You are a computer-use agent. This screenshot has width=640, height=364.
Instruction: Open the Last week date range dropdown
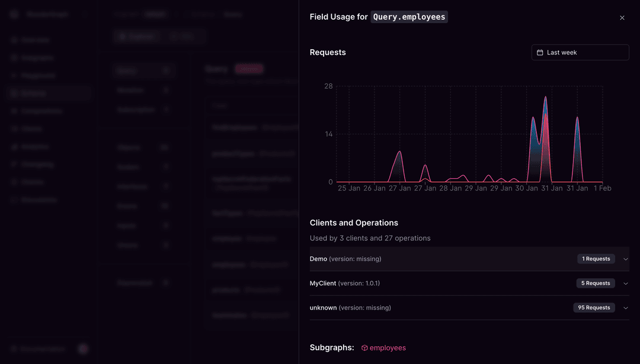(580, 53)
